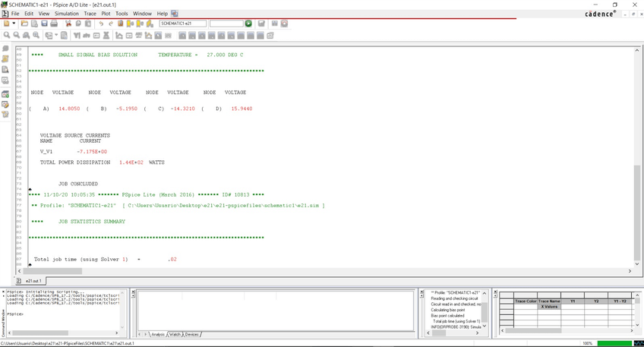Select the Analysis tab in bottom panel
Viewport: 644px width, 347px height.
tap(157, 334)
